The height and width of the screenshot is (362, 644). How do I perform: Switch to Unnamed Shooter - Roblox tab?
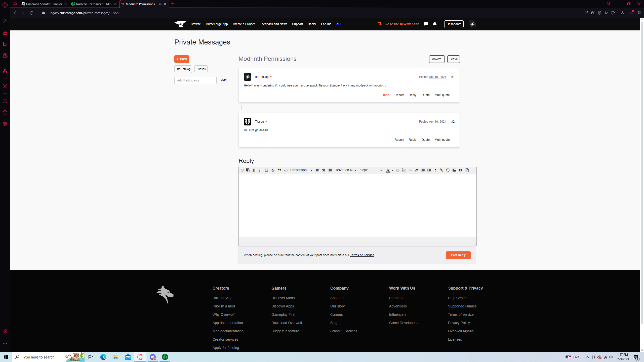coord(44,4)
